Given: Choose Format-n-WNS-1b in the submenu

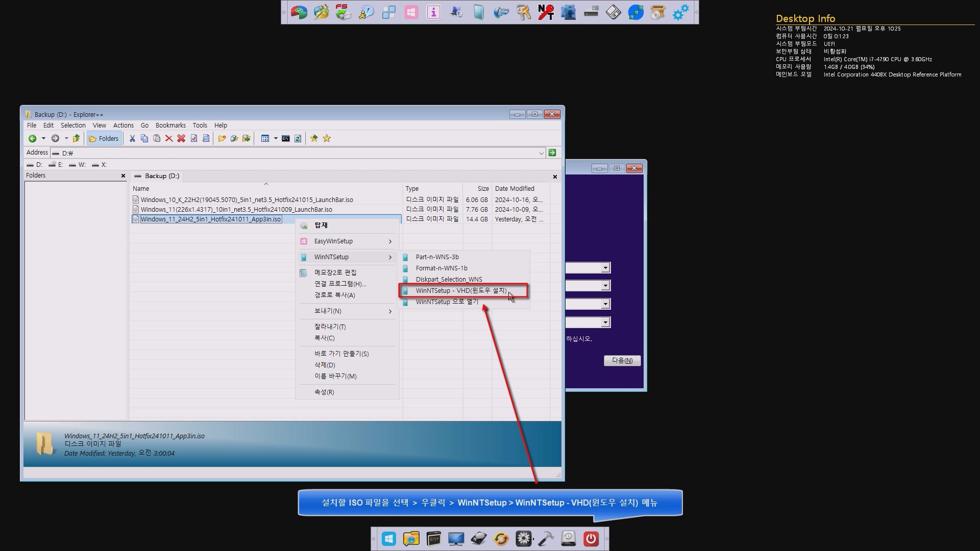Looking at the screenshot, I should pos(463,268).
